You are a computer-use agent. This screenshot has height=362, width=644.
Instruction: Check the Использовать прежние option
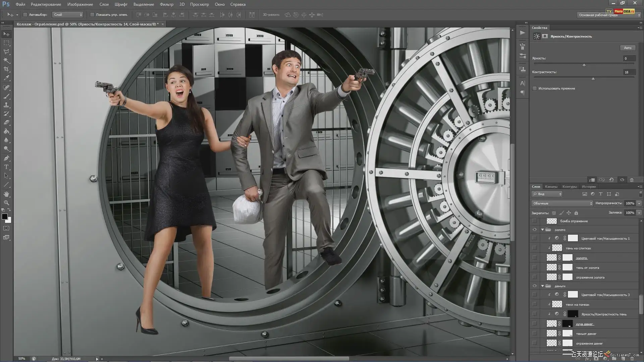pyautogui.click(x=535, y=88)
